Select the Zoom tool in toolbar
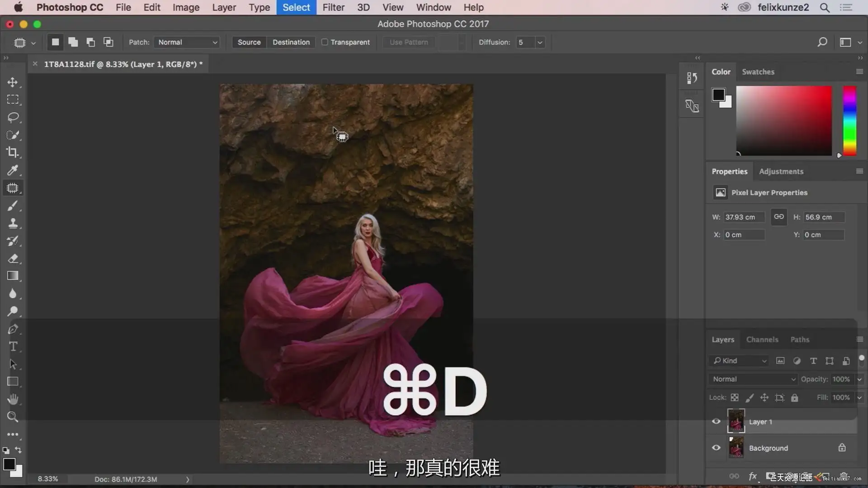The height and width of the screenshot is (488, 868). [13, 417]
